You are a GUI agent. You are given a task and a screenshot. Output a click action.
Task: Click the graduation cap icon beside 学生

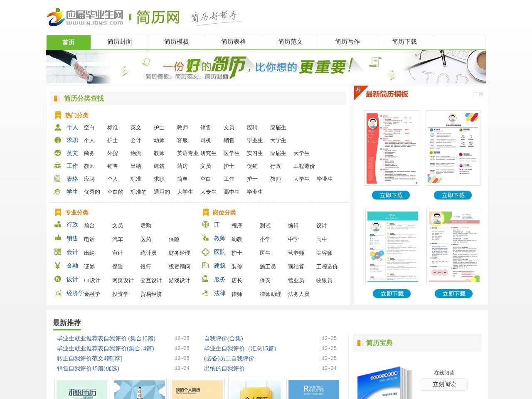tap(58, 192)
